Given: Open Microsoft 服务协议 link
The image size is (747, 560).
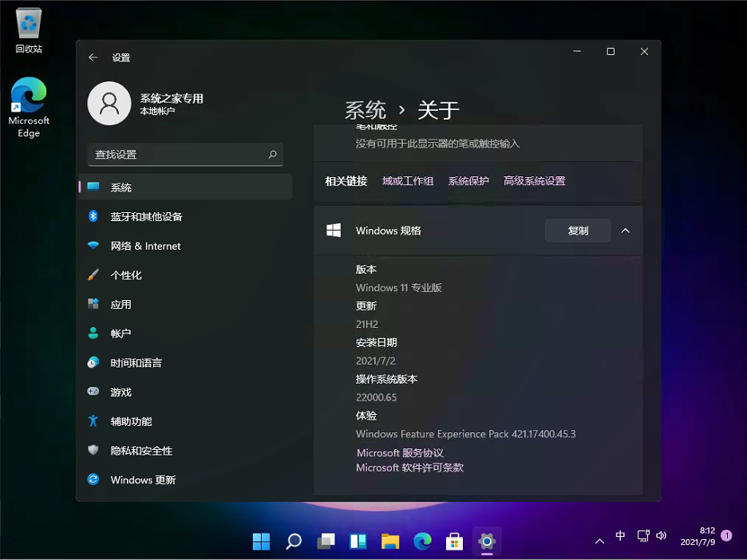Looking at the screenshot, I should click(400, 453).
